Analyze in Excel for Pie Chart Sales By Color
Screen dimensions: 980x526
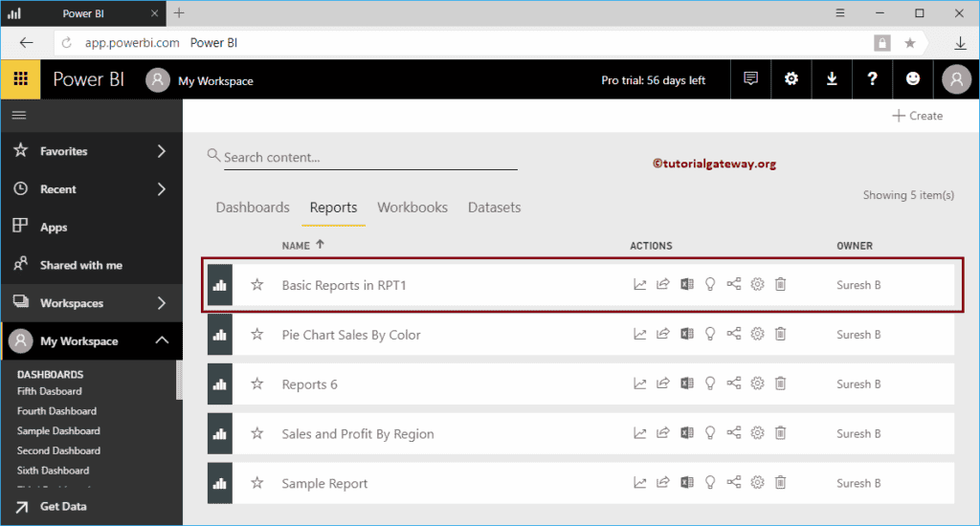coord(687,334)
